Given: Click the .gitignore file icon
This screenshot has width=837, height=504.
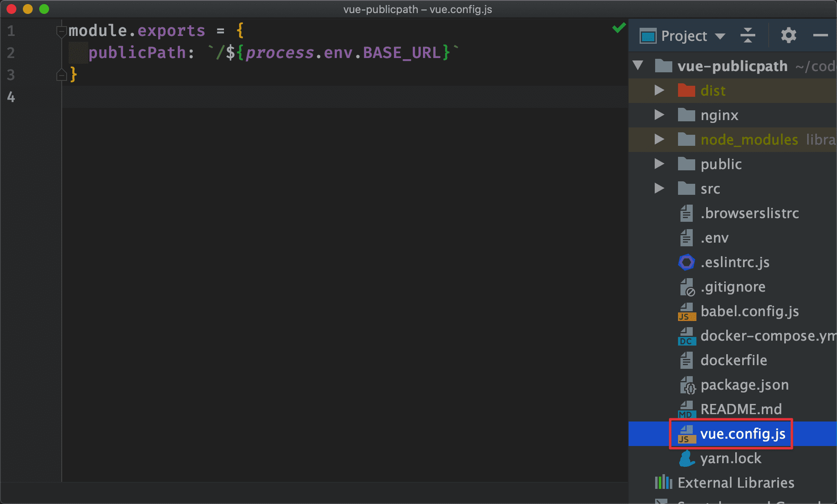Looking at the screenshot, I should point(687,287).
